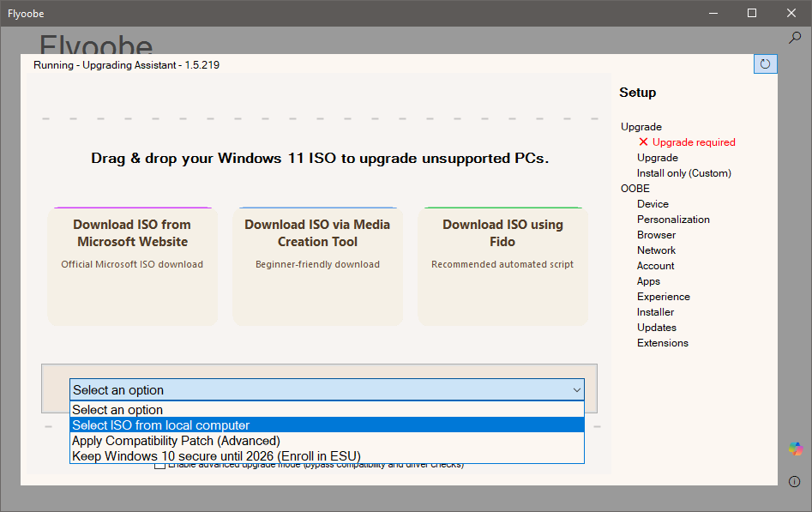Collapse the Select an option combo box
The width and height of the screenshot is (812, 512).
(x=327, y=389)
